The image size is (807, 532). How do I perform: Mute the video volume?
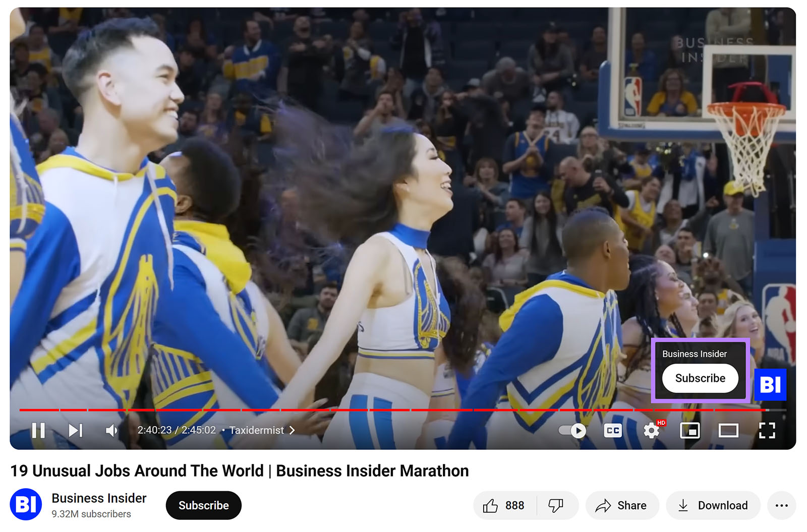point(111,430)
